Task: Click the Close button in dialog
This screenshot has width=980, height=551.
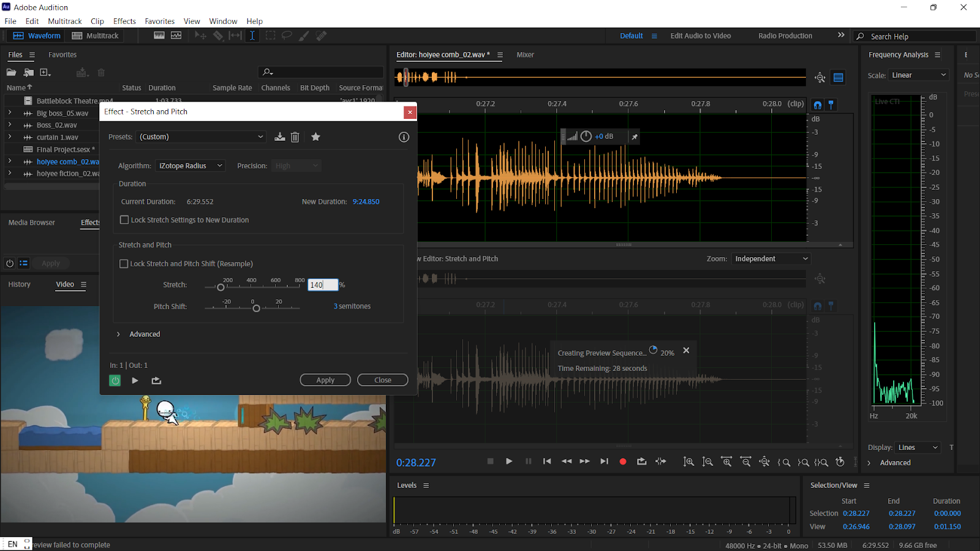Action: coord(383,380)
